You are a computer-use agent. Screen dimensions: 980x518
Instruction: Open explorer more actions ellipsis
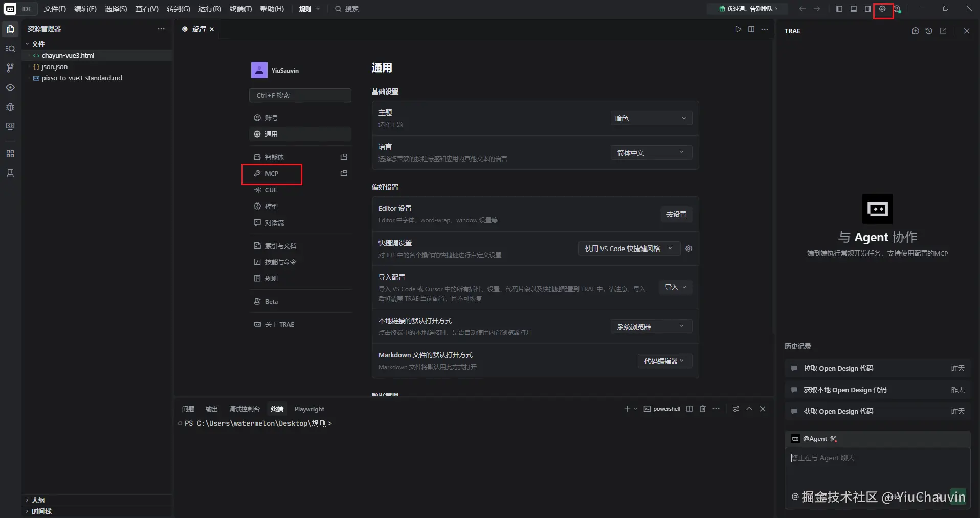pos(161,29)
